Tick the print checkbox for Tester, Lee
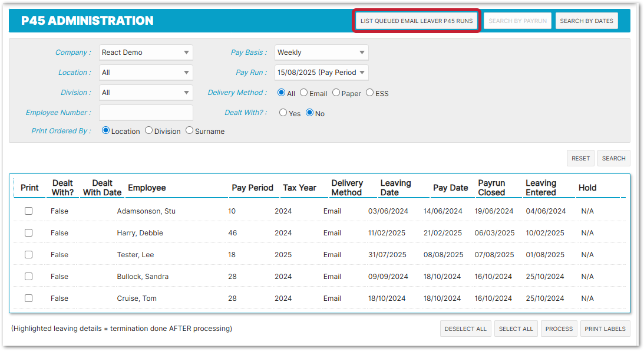Image resolution: width=644 pixels, height=351 pixels. click(x=28, y=255)
